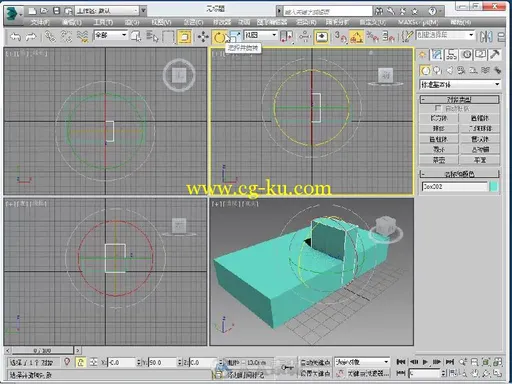Select the Link tool icon
This screenshot has width=512, height=384.
pos(50,36)
